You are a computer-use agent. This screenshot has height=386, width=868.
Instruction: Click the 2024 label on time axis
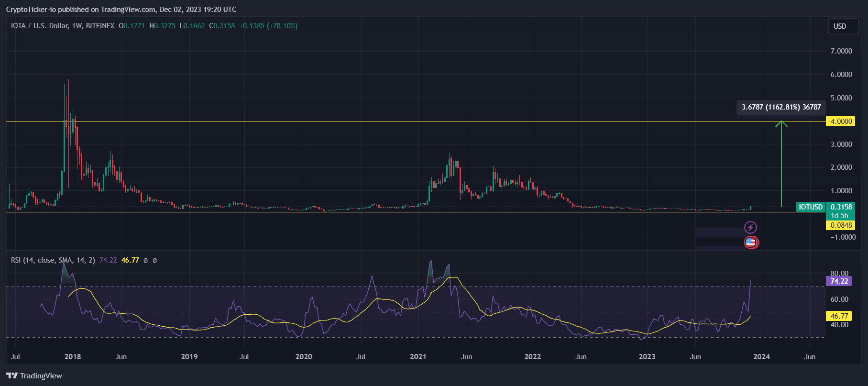tap(762, 357)
